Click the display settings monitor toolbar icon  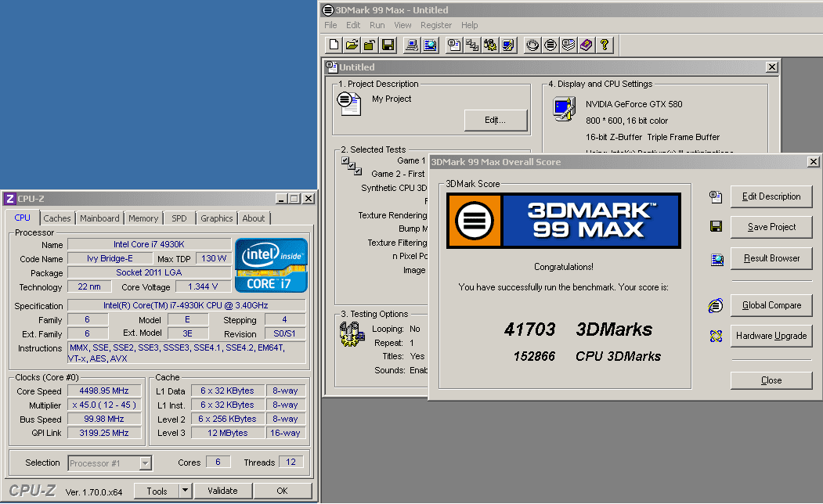[508, 45]
